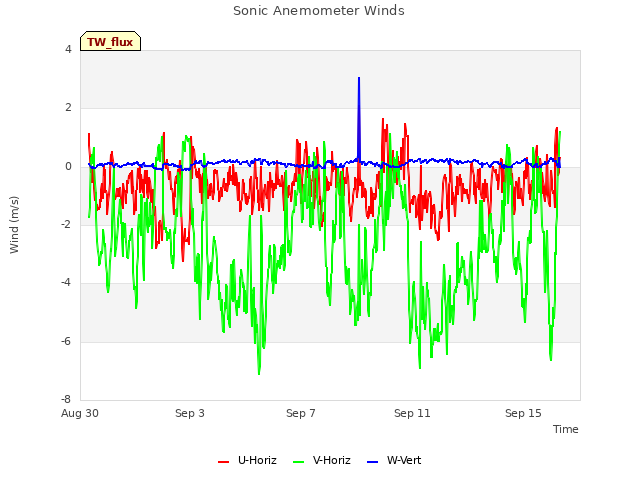Click the blue W-Vert legend color marker
The image size is (640, 480).
(373, 462)
